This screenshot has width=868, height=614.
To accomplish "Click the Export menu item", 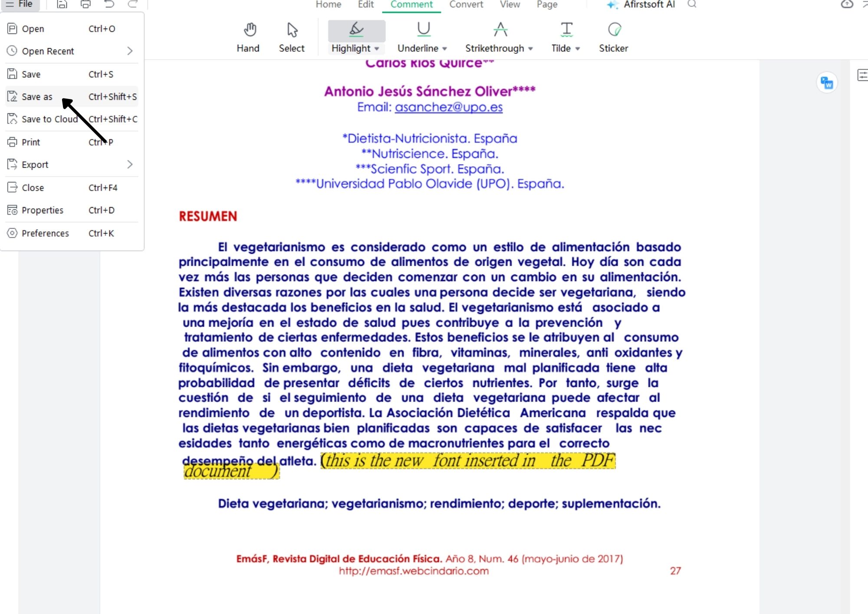I will (35, 164).
